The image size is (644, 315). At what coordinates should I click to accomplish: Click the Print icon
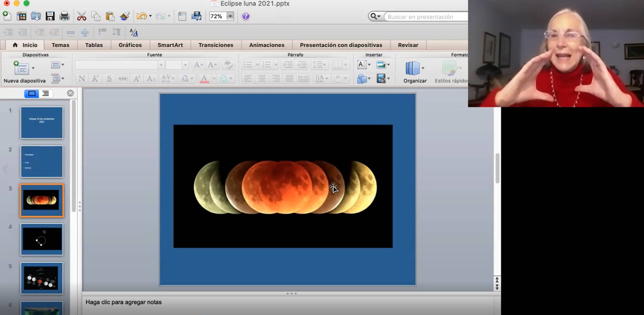(x=64, y=16)
